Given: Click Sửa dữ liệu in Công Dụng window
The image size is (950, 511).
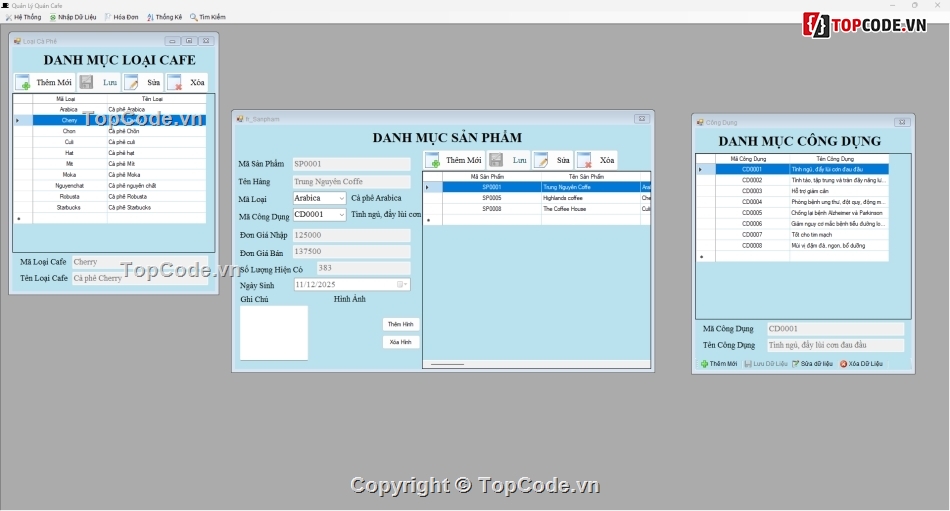Looking at the screenshot, I should coord(812,364).
